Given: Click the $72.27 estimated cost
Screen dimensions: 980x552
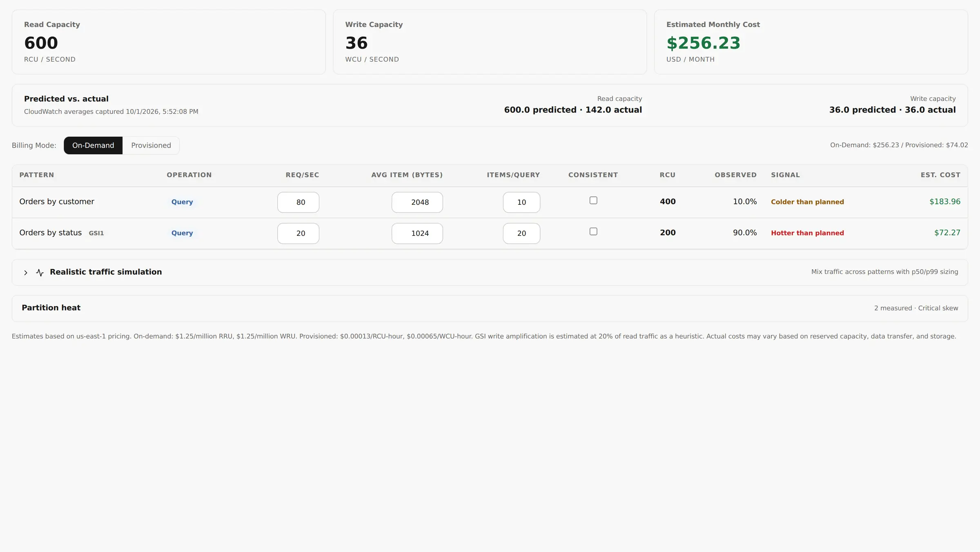Looking at the screenshot, I should [947, 232].
